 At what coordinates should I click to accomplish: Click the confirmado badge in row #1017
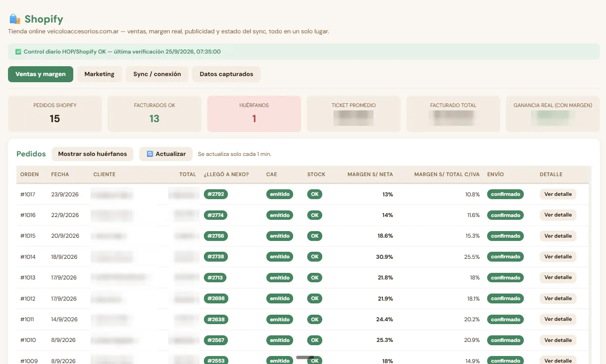505,194
